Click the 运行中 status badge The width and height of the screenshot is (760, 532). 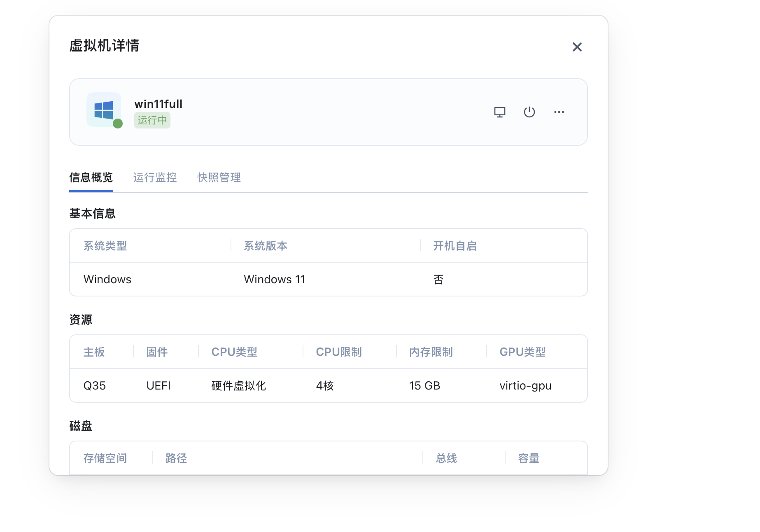(x=152, y=120)
